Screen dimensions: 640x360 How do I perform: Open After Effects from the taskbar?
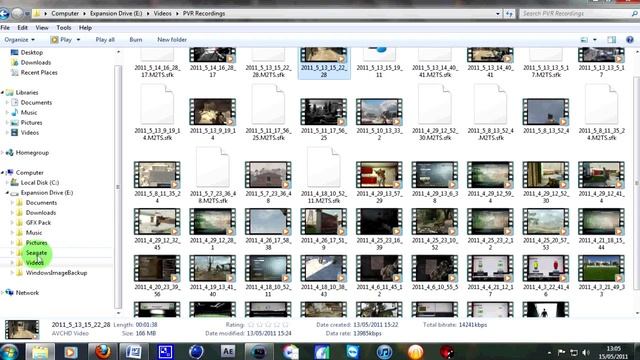(x=228, y=352)
